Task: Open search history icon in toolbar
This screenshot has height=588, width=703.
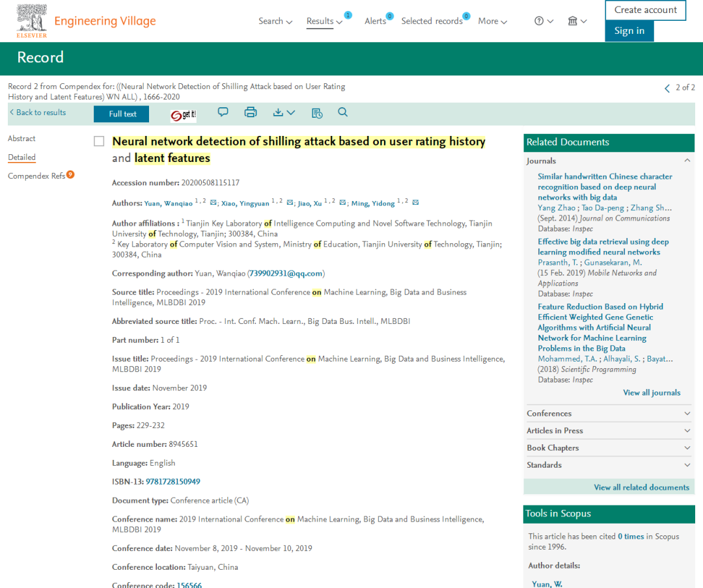Action: click(317, 113)
